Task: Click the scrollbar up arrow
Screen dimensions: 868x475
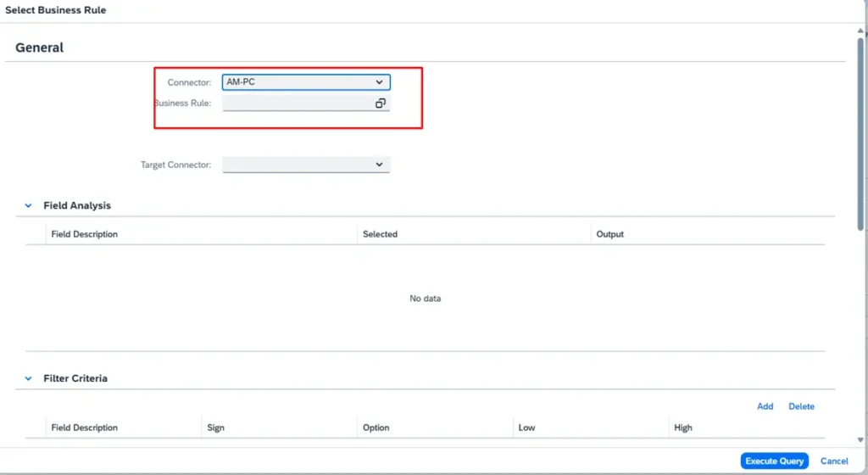Action: pyautogui.click(x=861, y=31)
